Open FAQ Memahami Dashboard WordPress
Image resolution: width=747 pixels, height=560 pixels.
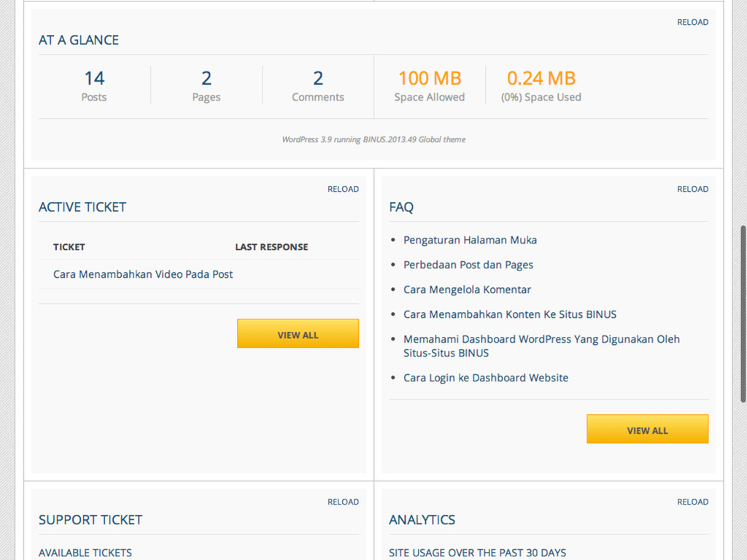click(x=541, y=339)
